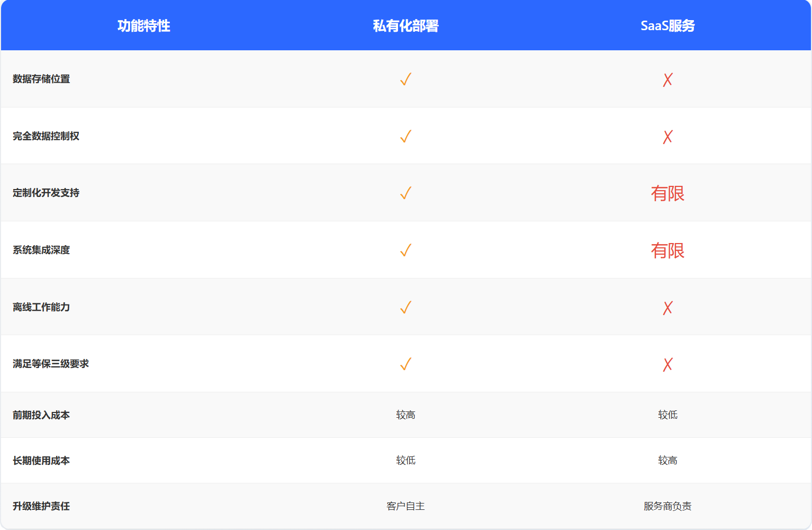Viewport: 812px width, 530px height.
Task: Click the 较低 value in the 长期使用成本 row
Action: [x=405, y=461]
